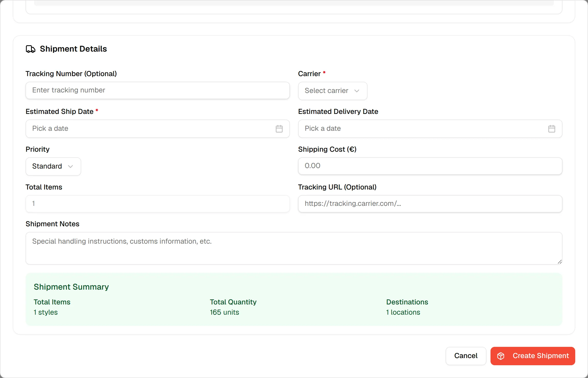Image resolution: width=588 pixels, height=378 pixels.
Task: Click the 'Tracking Number (Optional)' label
Action: 71,74
